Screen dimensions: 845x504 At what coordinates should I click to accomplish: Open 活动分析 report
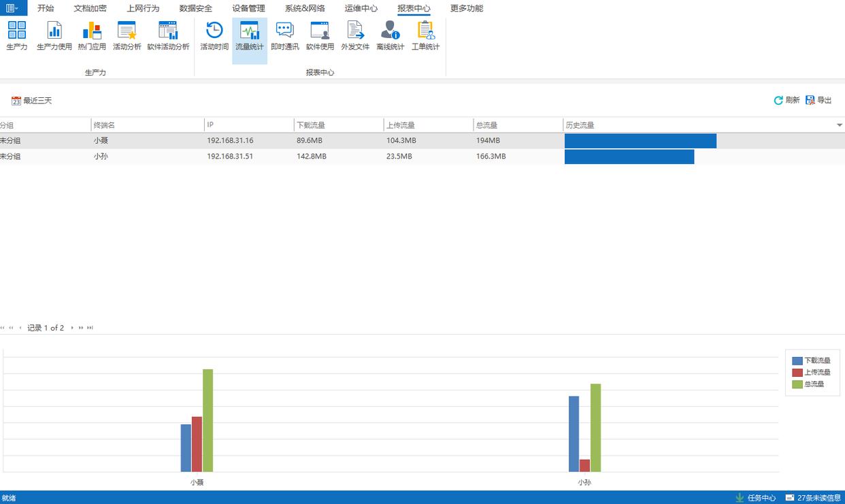tap(127, 35)
